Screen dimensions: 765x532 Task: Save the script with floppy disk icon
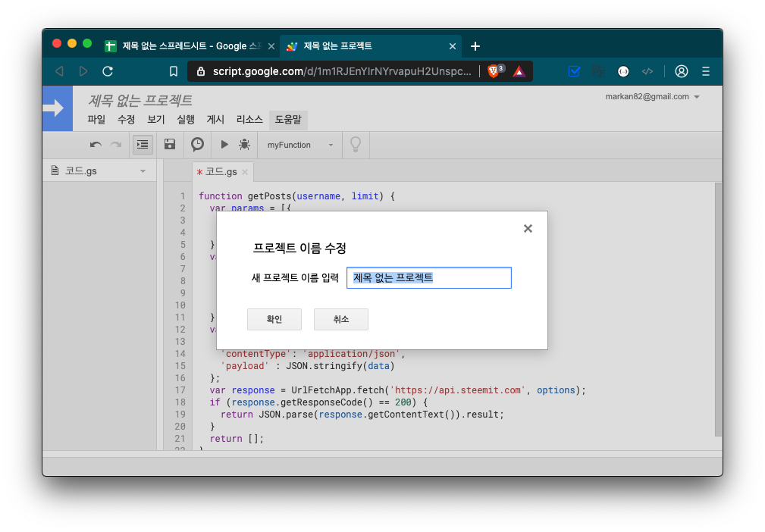click(x=170, y=145)
